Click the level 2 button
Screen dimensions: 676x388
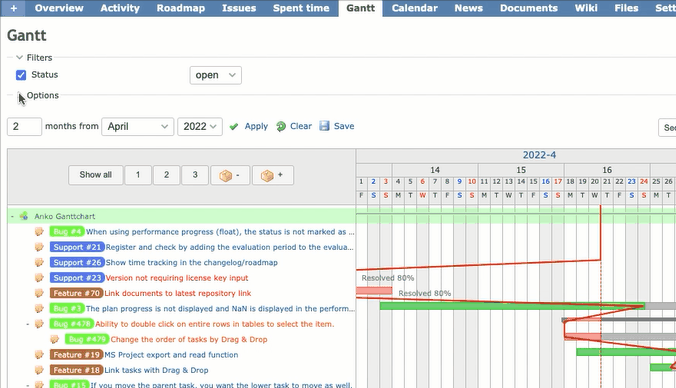[166, 175]
